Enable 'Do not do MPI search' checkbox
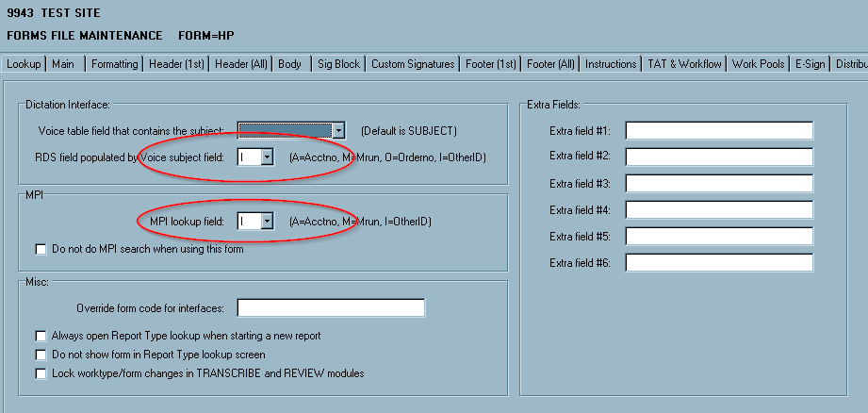This screenshot has height=413, width=868. [x=41, y=249]
